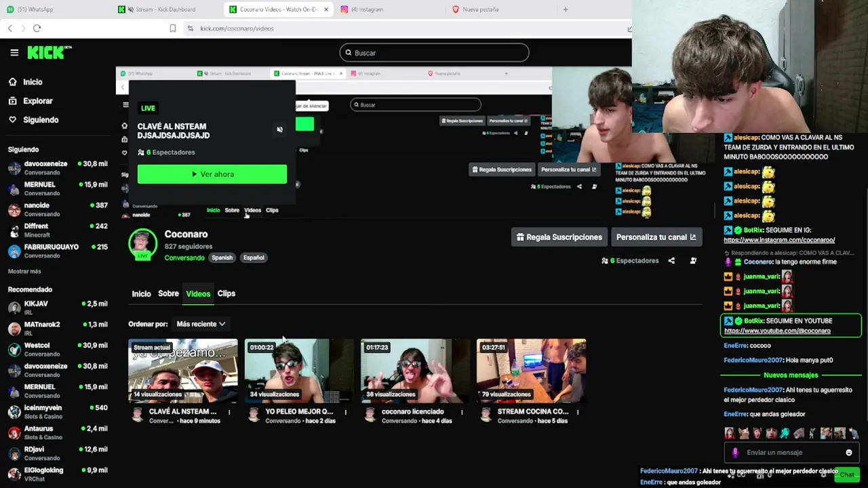Open MERNUEL channel in Siguiendo list
This screenshot has width=868, height=488.
pos(58,188)
